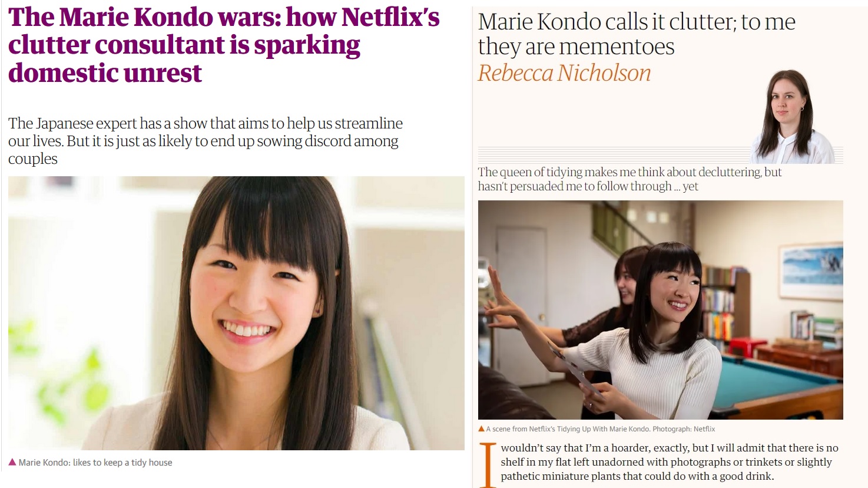Click the purple triangle beside the Marie Kondo caption
The height and width of the screenshot is (488, 868).
(x=12, y=462)
